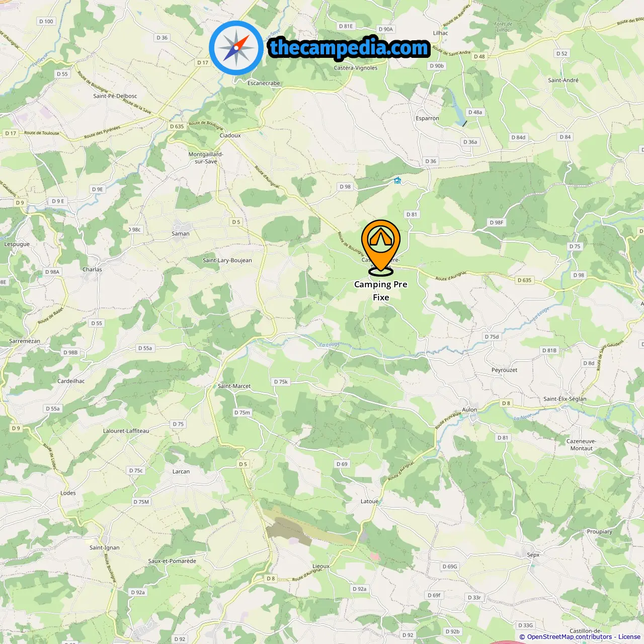
Task: Click the D 75k road badge
Action: (281, 382)
